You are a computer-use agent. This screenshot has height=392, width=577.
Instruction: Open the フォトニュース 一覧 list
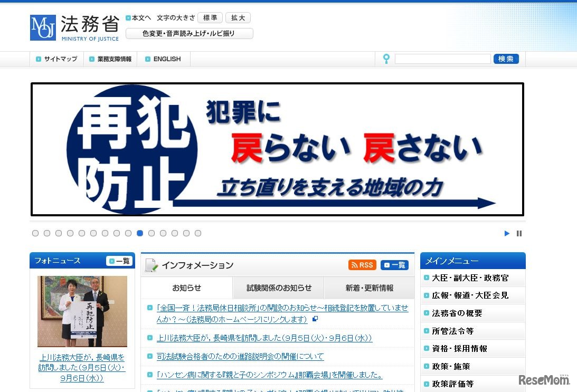click(x=119, y=260)
